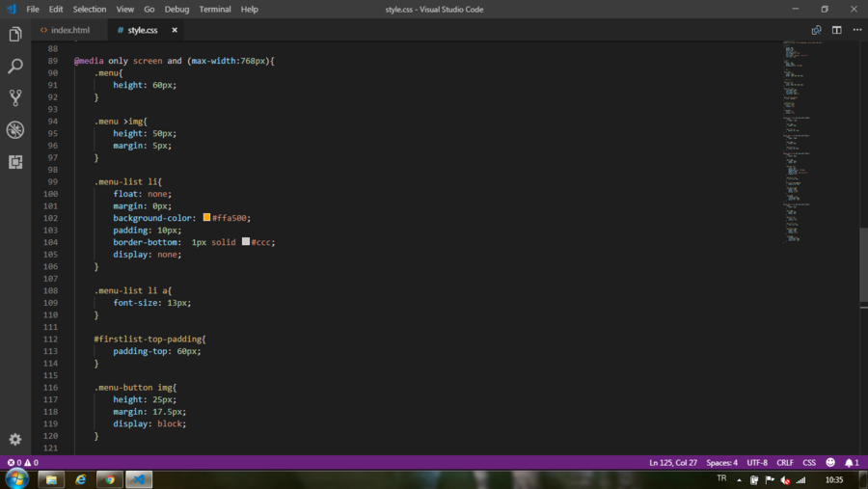Click the Open Changes editor icon
Viewport: 868px width, 489px height.
pyautogui.click(x=816, y=31)
